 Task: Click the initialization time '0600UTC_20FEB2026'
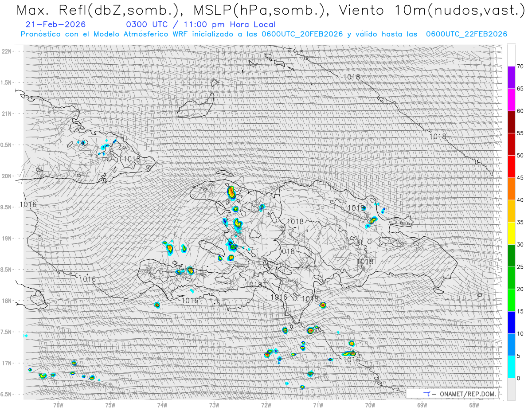coord(302,34)
